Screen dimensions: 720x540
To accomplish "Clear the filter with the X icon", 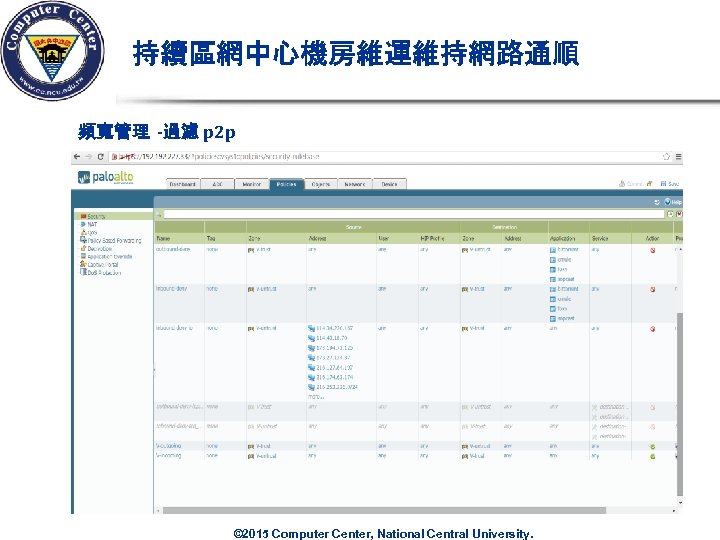I will pyautogui.click(x=679, y=214).
